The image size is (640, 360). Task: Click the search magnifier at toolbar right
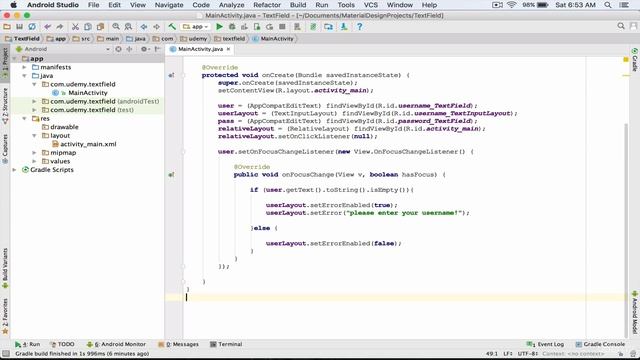pos(621,27)
